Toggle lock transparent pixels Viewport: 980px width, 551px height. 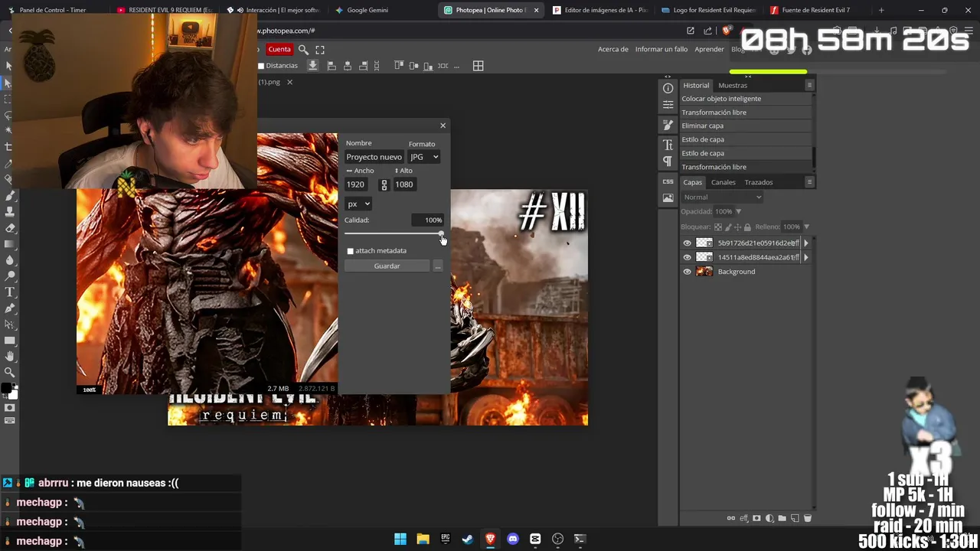pyautogui.click(x=718, y=227)
